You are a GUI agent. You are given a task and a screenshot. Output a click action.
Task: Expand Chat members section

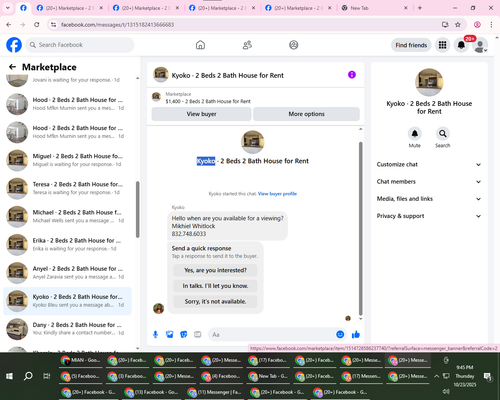coord(429,182)
